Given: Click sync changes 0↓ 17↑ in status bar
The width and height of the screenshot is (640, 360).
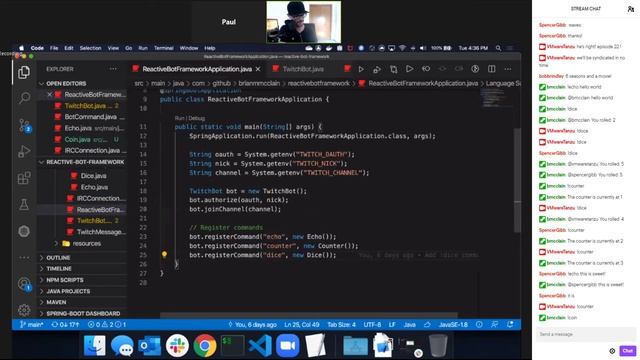Looking at the screenshot, I should click(65, 325).
